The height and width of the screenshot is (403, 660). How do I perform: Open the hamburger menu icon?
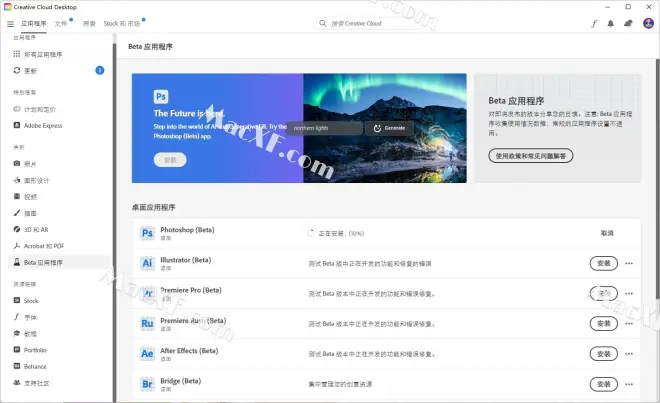click(x=9, y=22)
